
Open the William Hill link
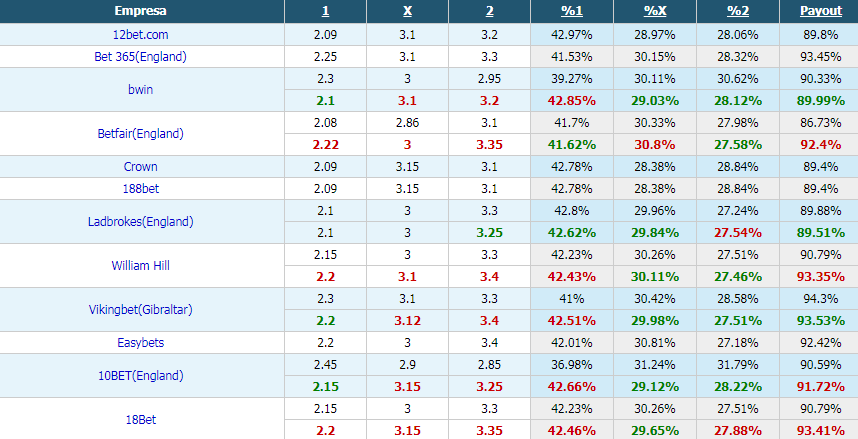pos(141,265)
